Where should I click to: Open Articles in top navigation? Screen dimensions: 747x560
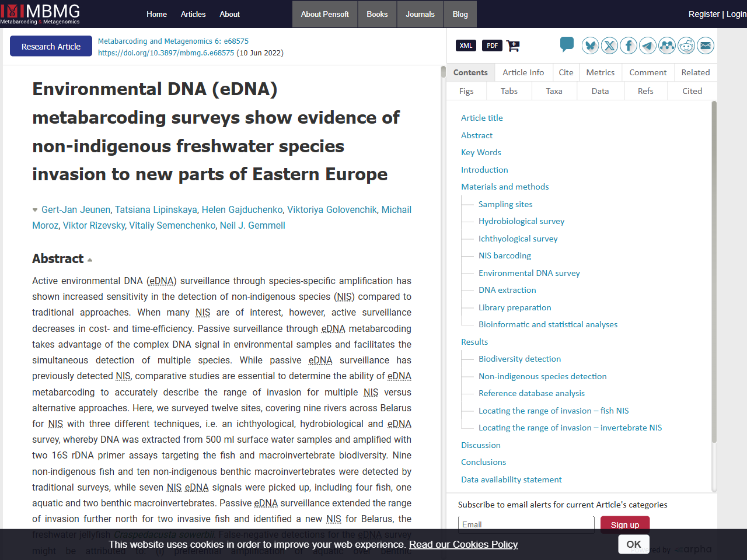click(x=193, y=14)
